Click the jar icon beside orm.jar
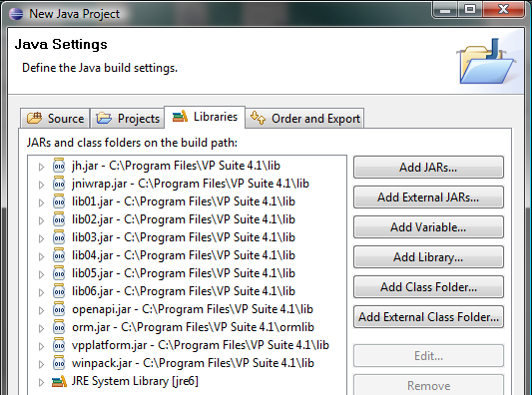Viewport: 532px width, 395px height. click(59, 327)
